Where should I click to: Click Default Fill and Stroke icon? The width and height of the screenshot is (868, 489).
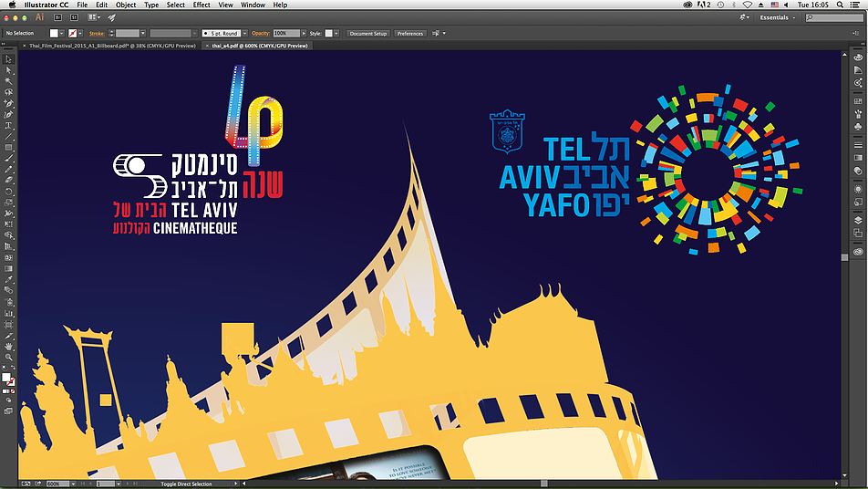click(5, 368)
